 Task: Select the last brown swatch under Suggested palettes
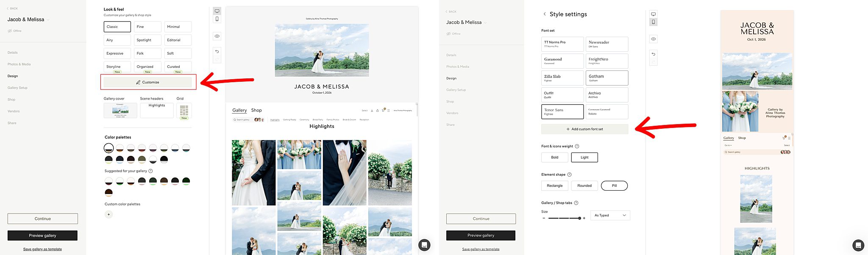click(109, 192)
